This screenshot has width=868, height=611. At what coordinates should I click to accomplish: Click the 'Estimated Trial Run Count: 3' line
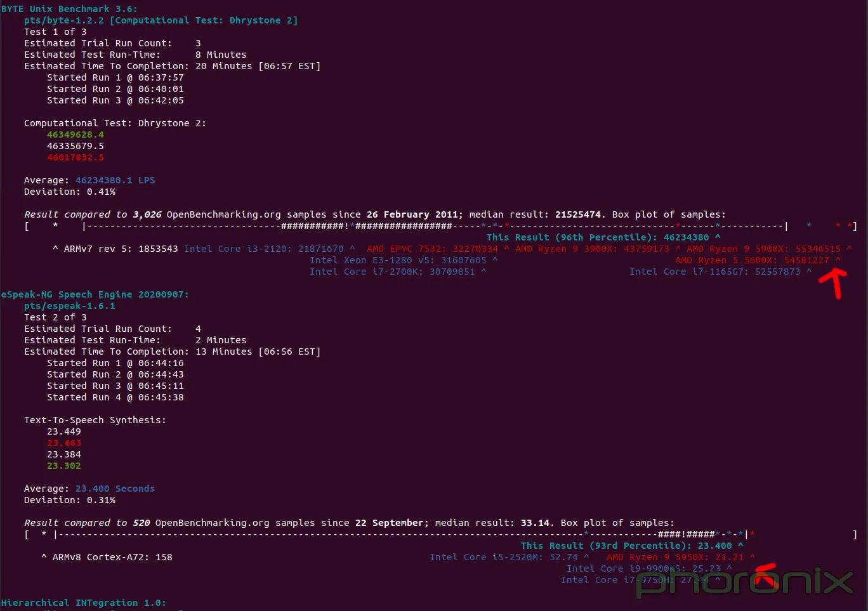tap(112, 43)
